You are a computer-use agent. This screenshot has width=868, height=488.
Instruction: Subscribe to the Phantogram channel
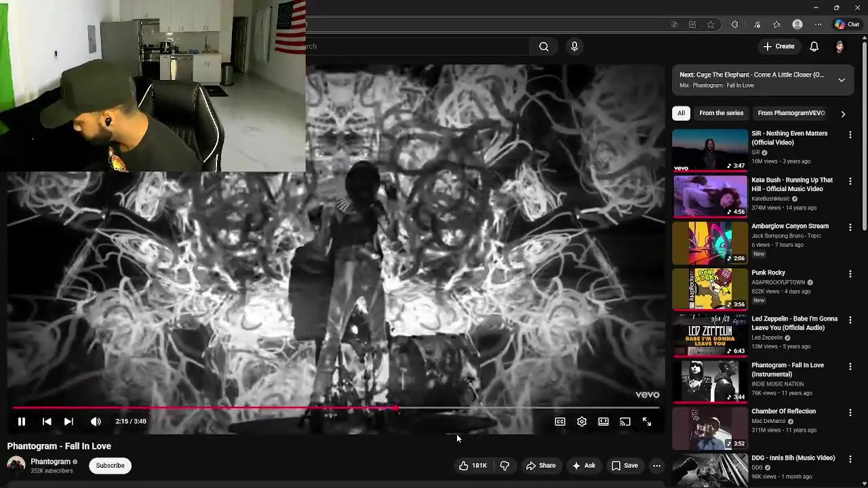pos(110,466)
